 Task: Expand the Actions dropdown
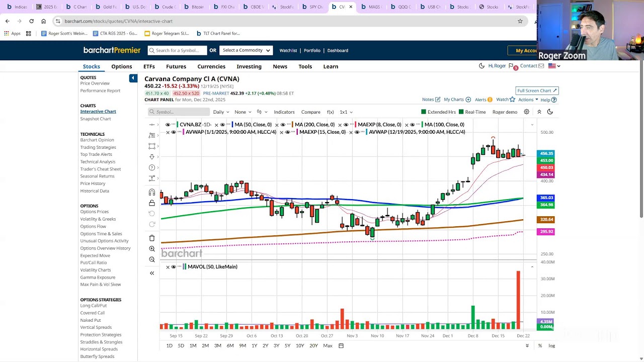528,100
